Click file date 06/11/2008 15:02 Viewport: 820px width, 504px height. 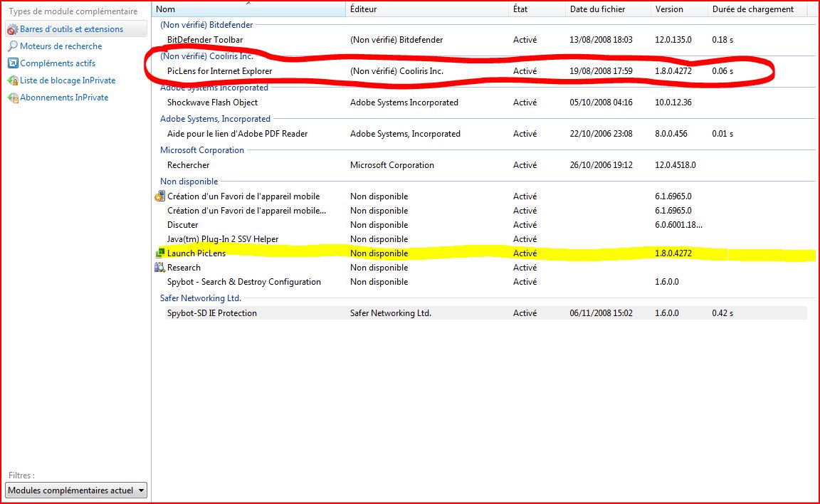(601, 313)
